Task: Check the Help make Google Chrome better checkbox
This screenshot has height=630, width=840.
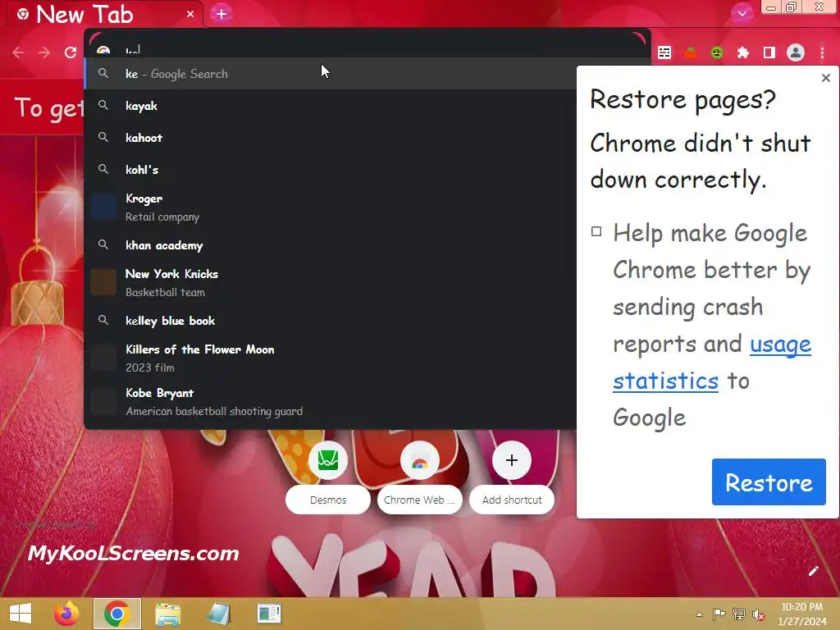Action: pyautogui.click(x=596, y=231)
